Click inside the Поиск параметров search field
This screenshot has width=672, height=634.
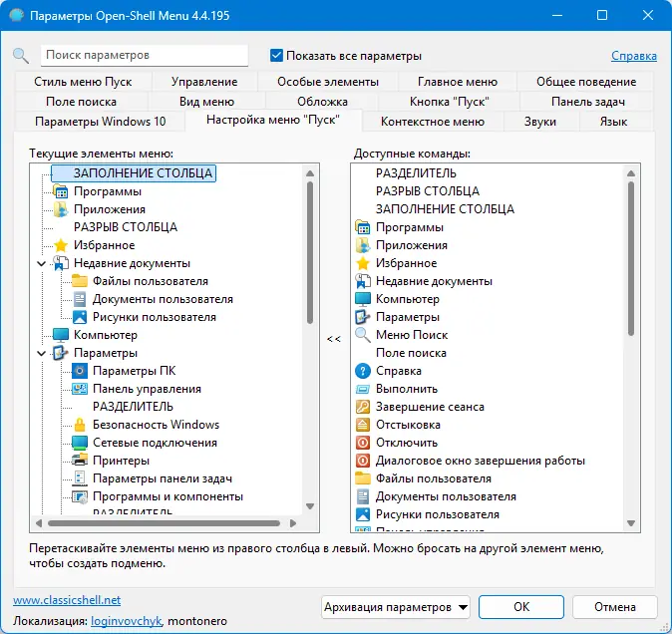145,55
